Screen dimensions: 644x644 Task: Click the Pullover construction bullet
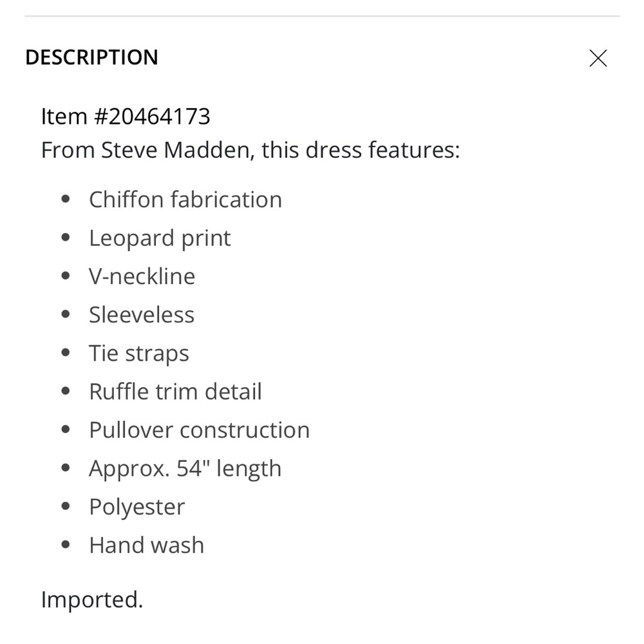[x=199, y=430]
